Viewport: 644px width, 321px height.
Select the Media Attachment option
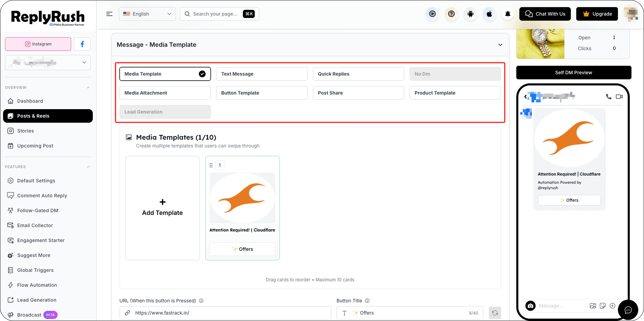tap(165, 93)
